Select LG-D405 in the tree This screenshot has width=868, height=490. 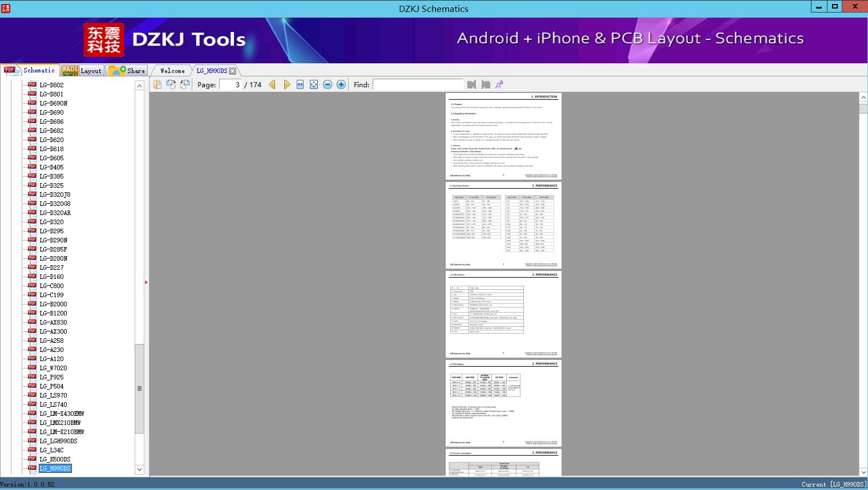pos(51,167)
